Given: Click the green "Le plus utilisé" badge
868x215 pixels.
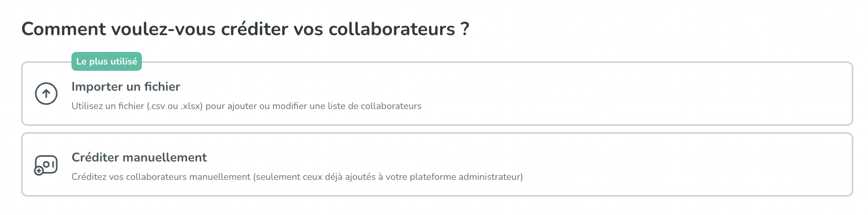Looking at the screenshot, I should coord(107,61).
